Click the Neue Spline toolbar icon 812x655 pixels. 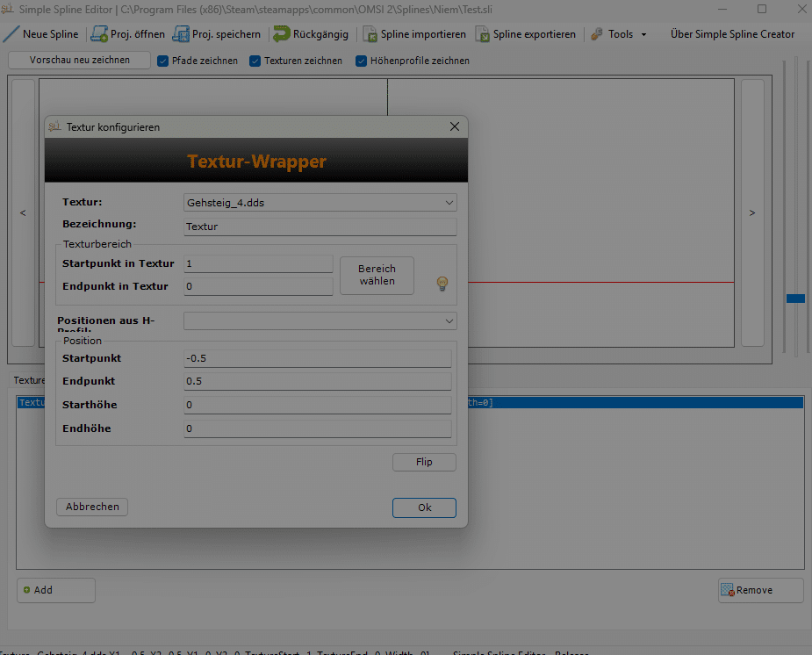pyautogui.click(x=11, y=34)
